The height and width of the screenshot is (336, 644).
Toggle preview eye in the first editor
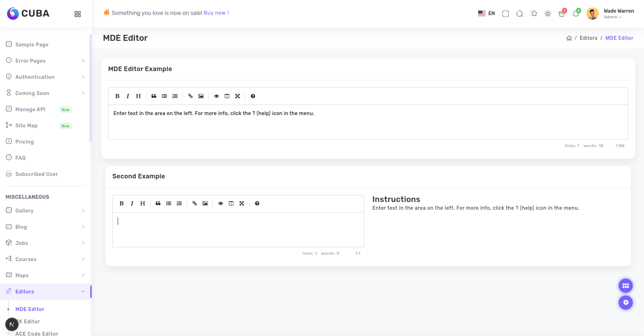216,96
